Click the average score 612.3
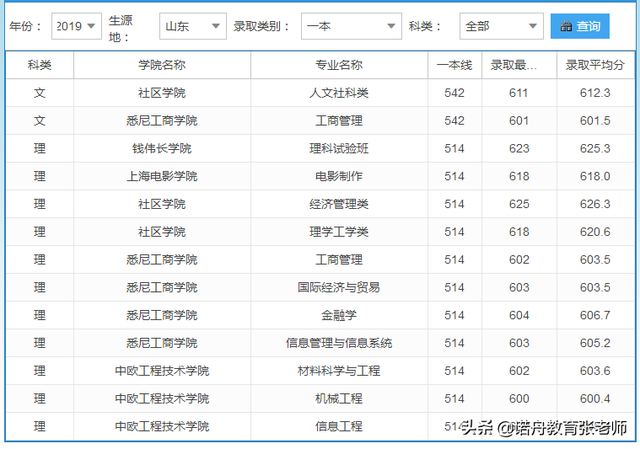Screen dimensions: 640x449 595,93
